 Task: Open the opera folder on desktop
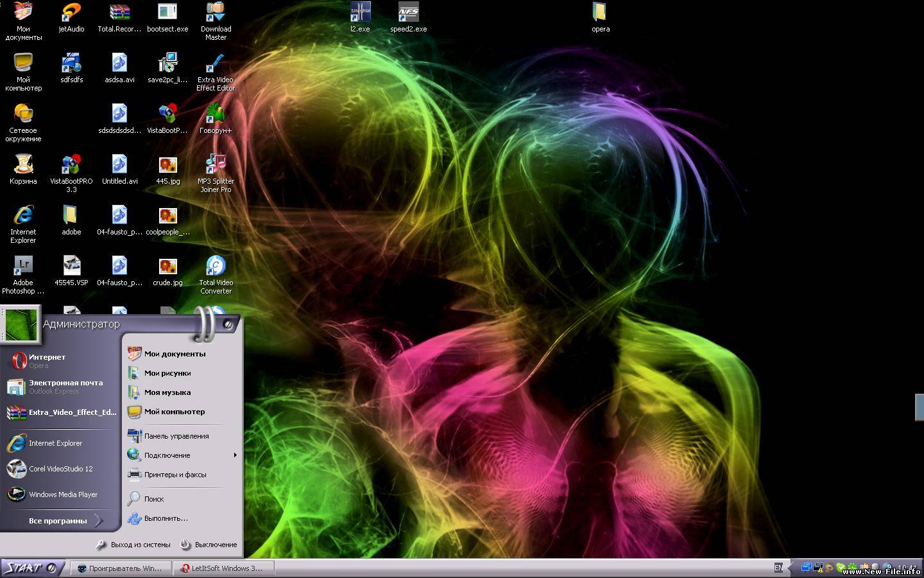[x=600, y=13]
